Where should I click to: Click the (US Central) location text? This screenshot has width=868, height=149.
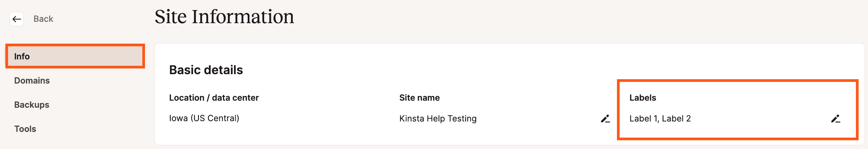coord(214,118)
